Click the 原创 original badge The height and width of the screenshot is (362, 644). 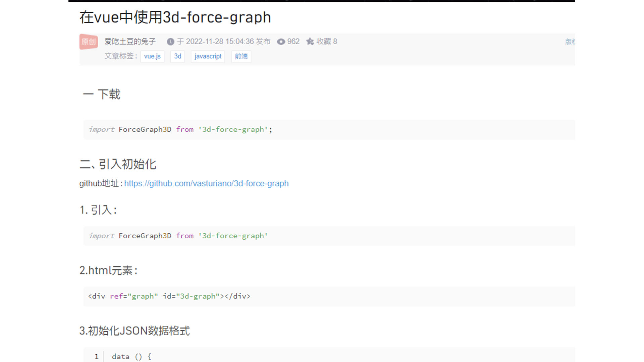[89, 42]
